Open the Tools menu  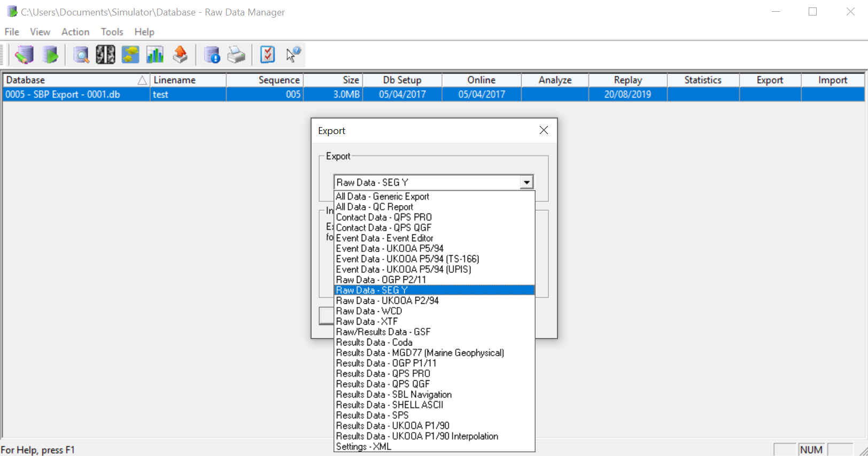[x=112, y=32]
